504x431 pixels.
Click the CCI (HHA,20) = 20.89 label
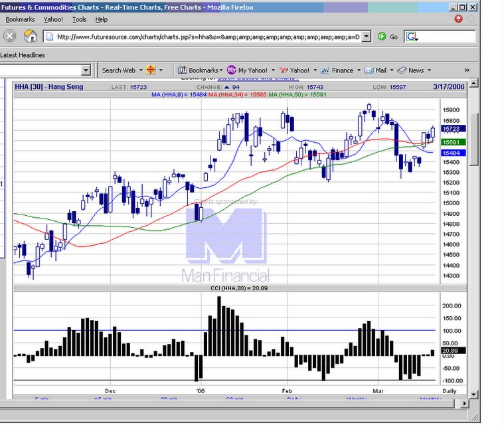(239, 288)
